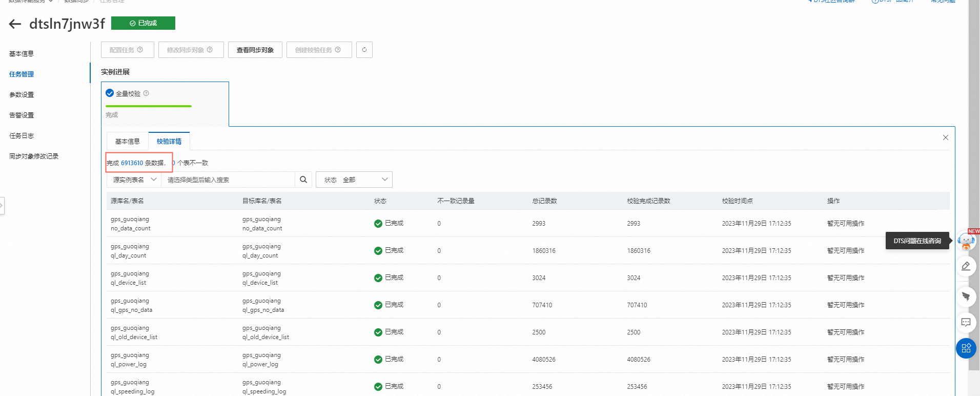980x396 pixels.
Task: Switch to the 基本信息 tab
Action: pos(128,142)
